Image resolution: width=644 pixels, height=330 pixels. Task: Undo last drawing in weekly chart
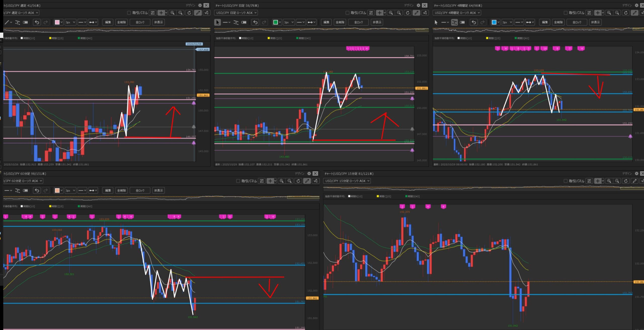tap(37, 22)
